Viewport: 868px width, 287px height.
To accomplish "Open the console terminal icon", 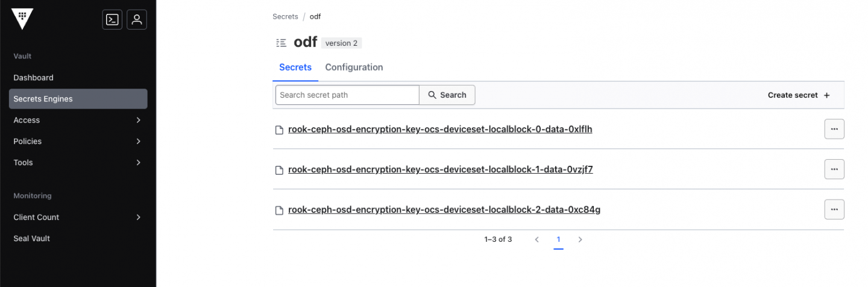I will pyautogui.click(x=112, y=19).
